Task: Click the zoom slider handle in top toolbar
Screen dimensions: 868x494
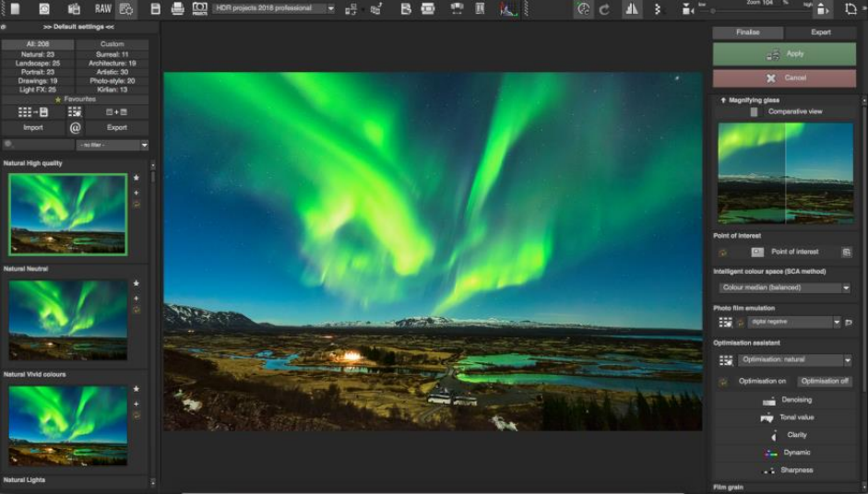Action: point(713,11)
